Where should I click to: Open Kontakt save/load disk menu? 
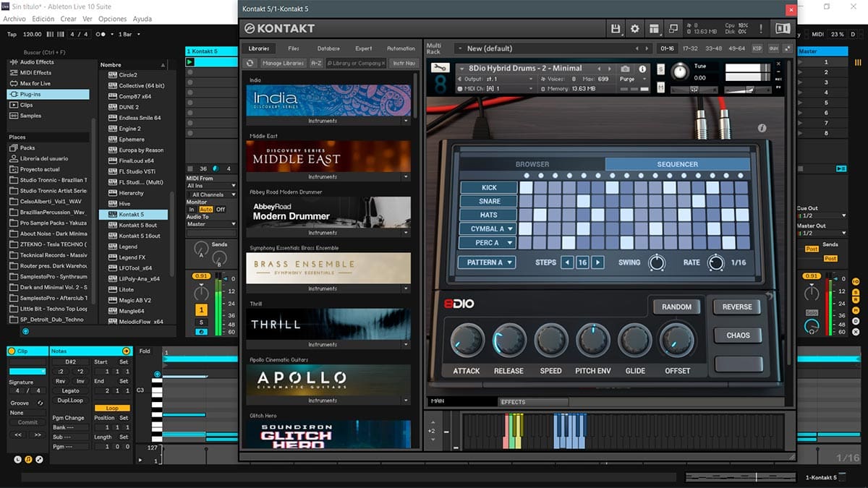[616, 29]
